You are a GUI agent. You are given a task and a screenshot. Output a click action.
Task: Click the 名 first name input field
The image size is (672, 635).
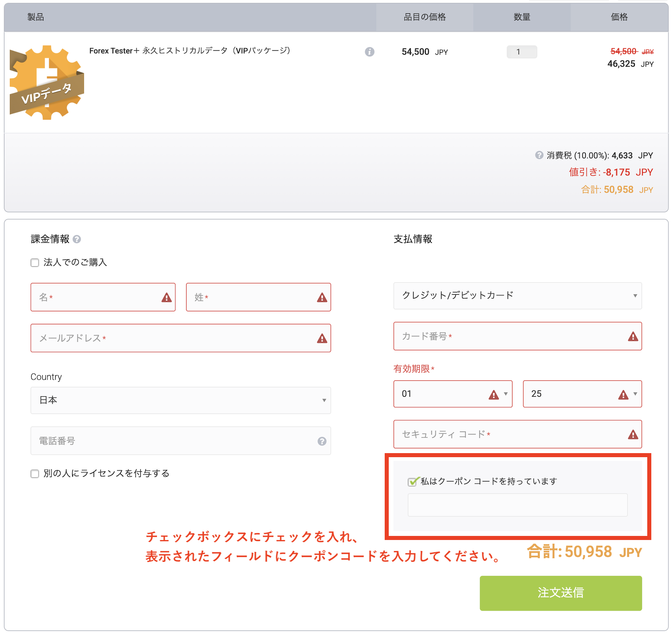click(x=97, y=297)
